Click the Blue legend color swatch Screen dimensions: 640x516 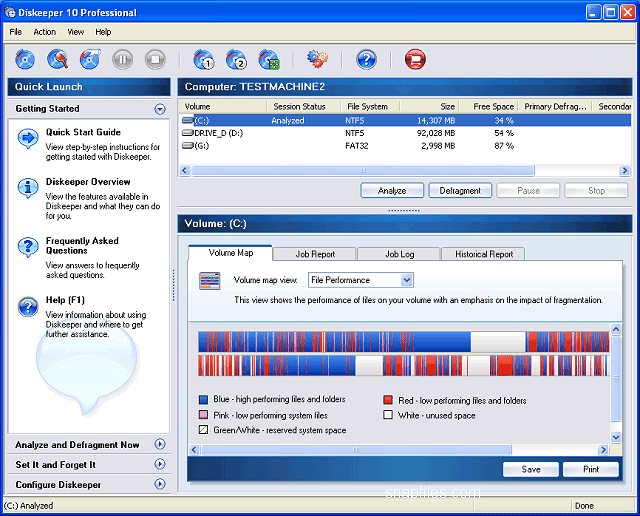203,399
